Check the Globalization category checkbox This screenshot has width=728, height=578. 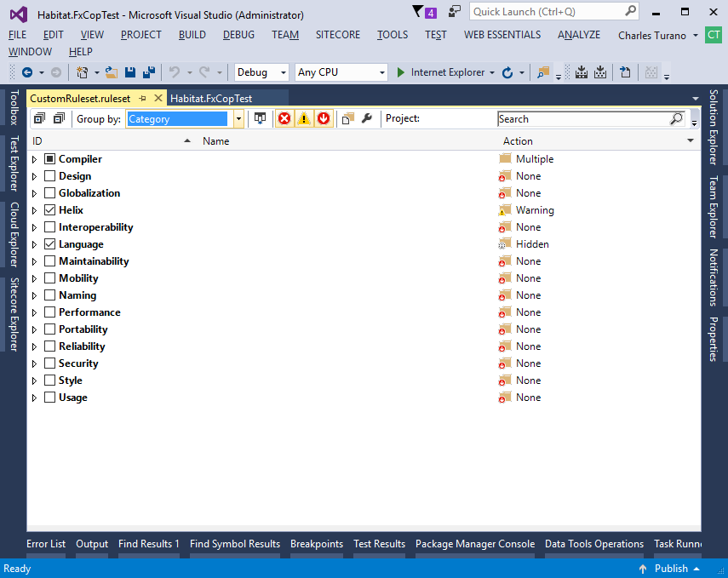click(x=49, y=192)
